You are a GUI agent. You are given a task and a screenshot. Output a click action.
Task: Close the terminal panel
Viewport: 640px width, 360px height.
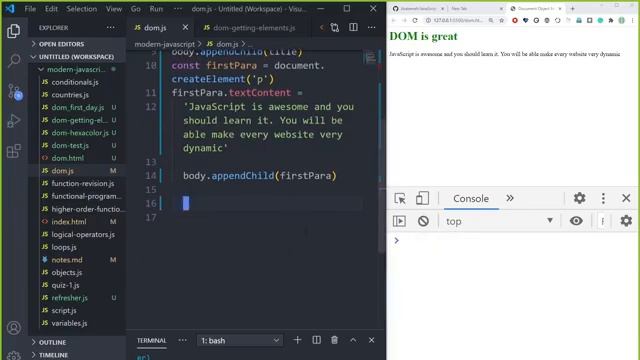(x=371, y=340)
